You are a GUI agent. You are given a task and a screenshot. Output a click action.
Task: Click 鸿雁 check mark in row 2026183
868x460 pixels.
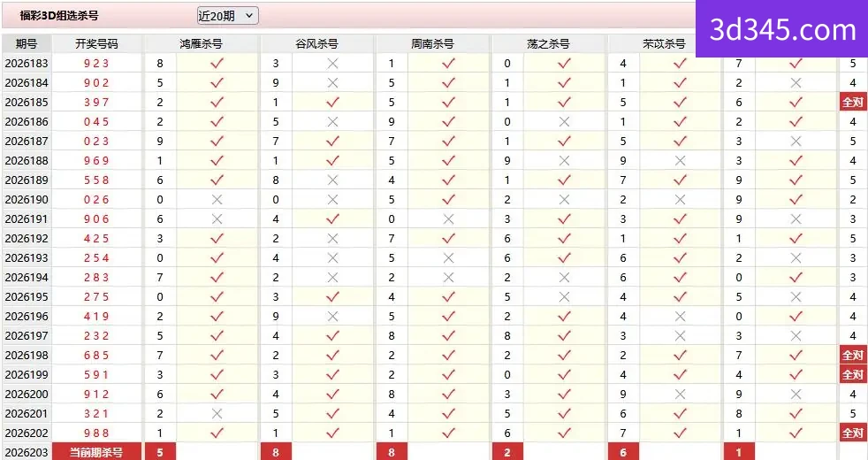point(217,63)
